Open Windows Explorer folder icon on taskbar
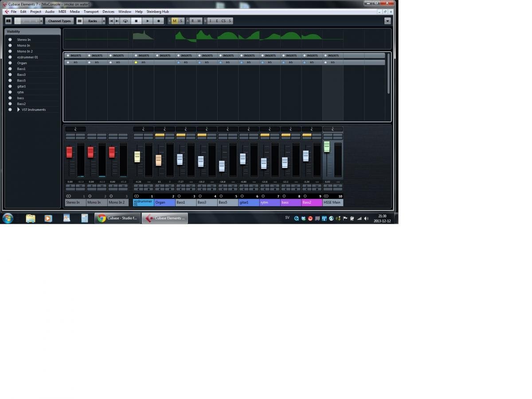Screen dimensions: 532x399 (x=30, y=218)
